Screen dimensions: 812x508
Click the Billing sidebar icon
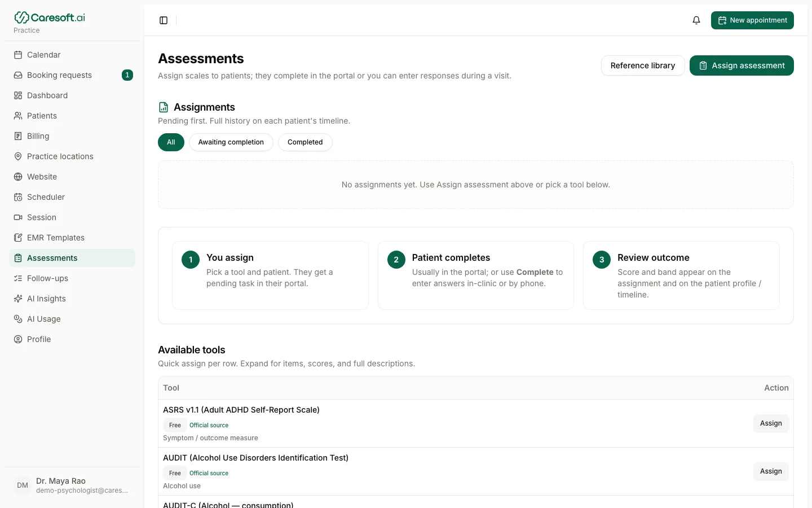point(18,136)
